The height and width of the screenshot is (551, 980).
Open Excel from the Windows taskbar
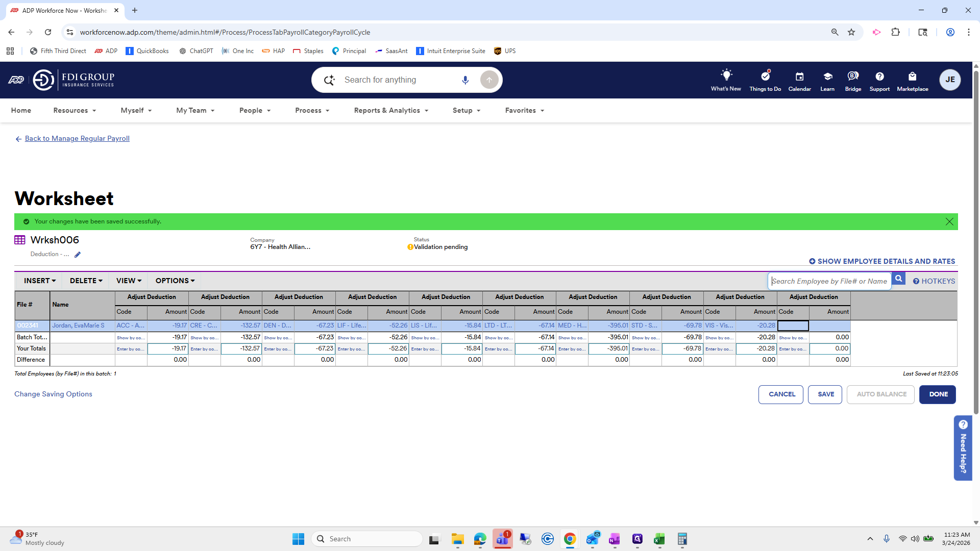tap(659, 539)
